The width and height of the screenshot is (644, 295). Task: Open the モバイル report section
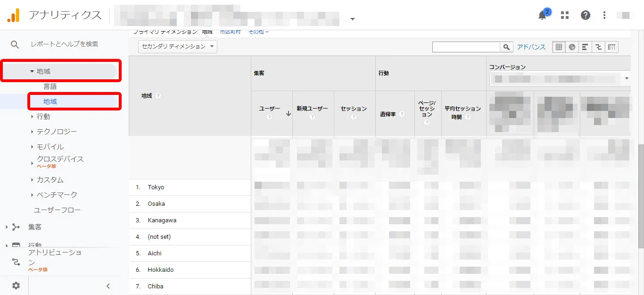(x=50, y=146)
